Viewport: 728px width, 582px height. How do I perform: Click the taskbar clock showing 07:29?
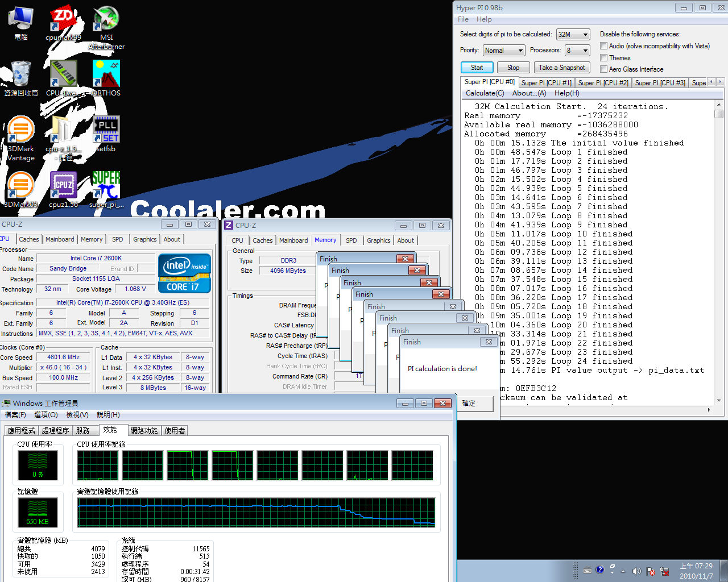[x=696, y=571]
